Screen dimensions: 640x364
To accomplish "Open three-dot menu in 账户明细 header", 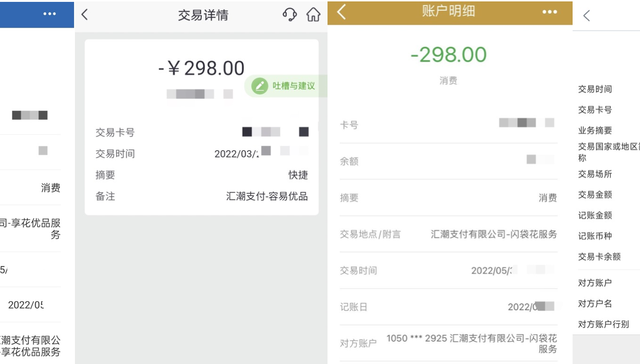I will (x=549, y=12).
